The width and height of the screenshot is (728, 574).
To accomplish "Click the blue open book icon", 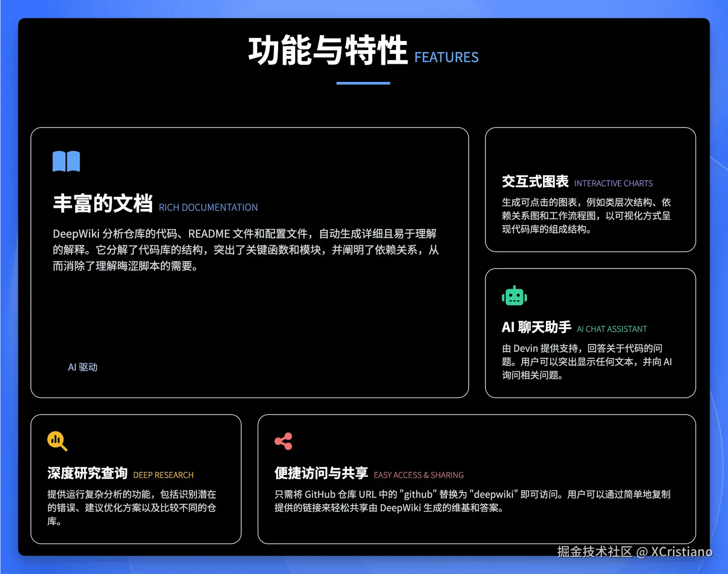I will click(x=66, y=161).
